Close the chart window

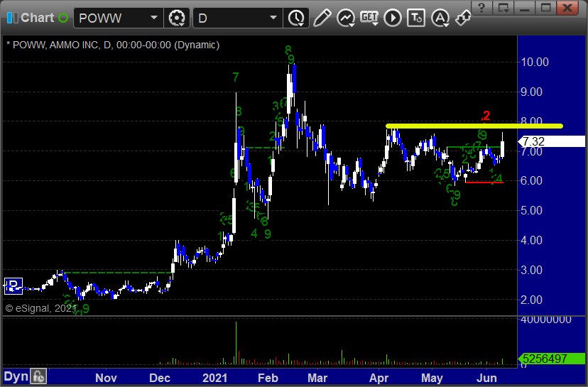tap(567, 8)
